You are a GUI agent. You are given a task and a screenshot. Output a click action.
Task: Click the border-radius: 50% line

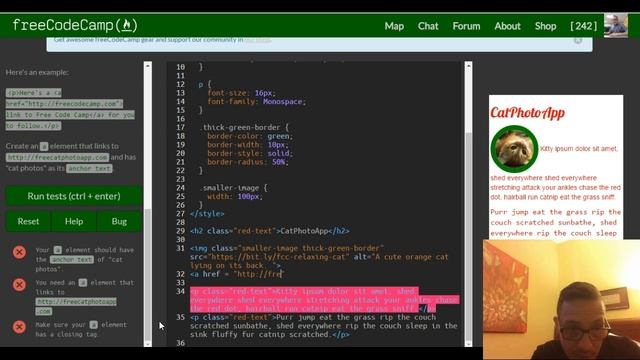click(247, 162)
